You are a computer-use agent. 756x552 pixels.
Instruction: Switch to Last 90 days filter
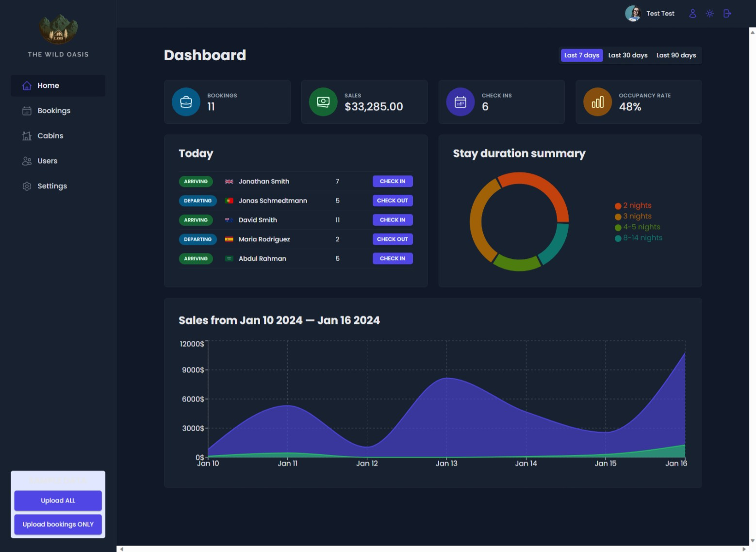[x=676, y=55]
